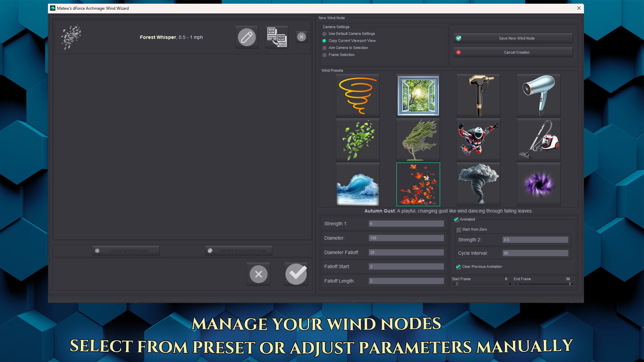Viewport: 644px width, 362px height.
Task: Select Use Default Camera Settings radio
Action: (x=324, y=34)
